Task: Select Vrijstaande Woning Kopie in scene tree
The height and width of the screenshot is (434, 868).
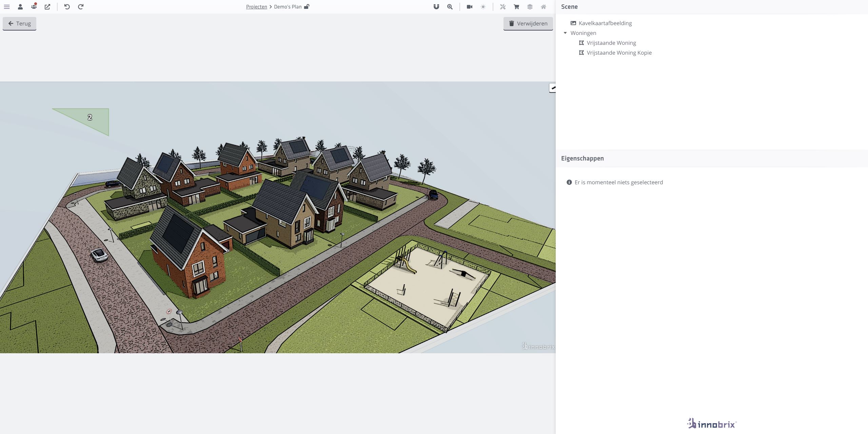Action: [x=619, y=53]
